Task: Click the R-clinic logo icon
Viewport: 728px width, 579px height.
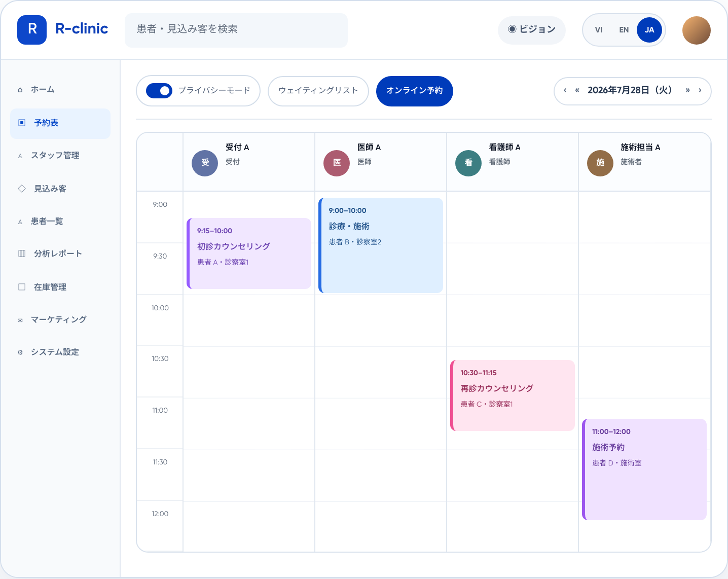Action: [32, 30]
